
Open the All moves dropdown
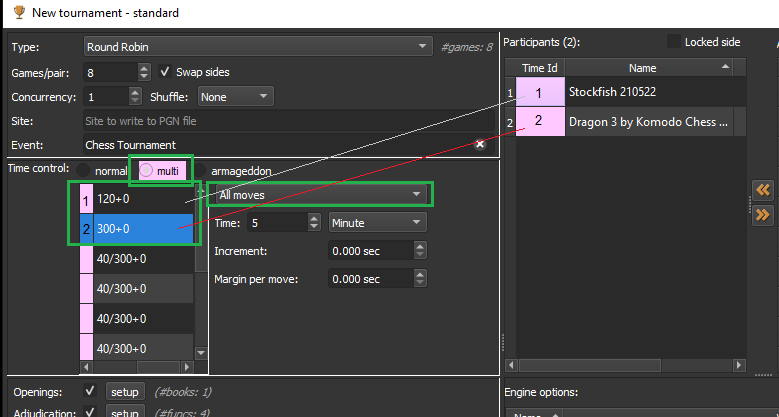point(321,195)
